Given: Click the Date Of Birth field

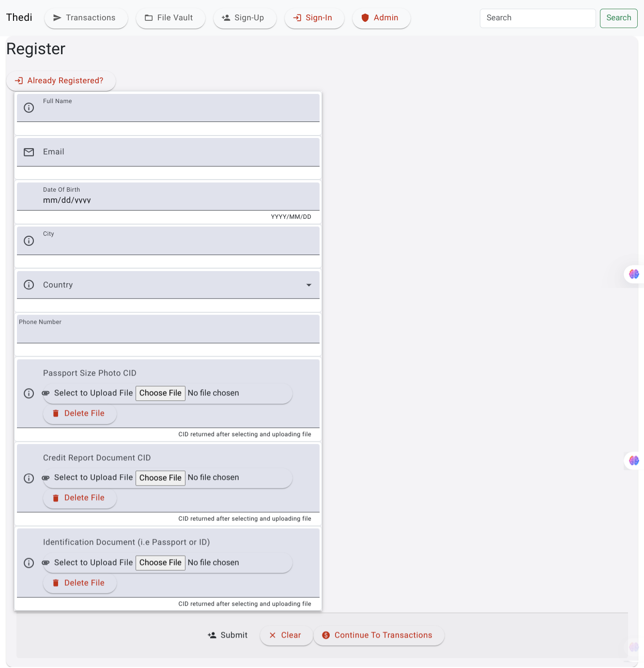Looking at the screenshot, I should (168, 196).
